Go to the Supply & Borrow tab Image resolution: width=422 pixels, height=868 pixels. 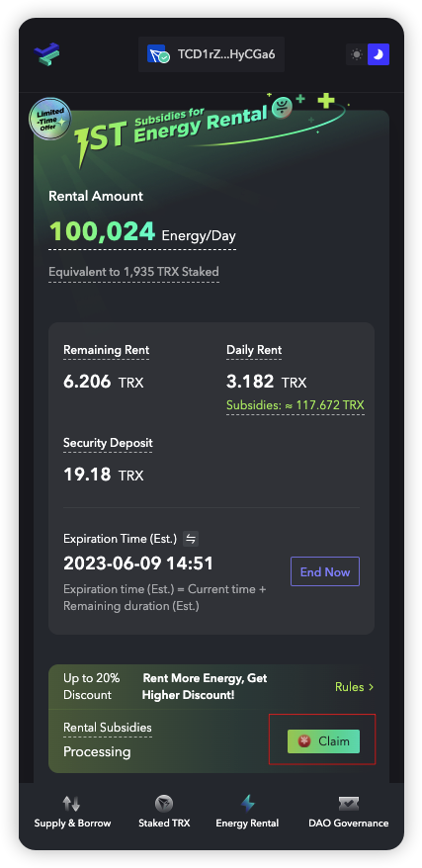(x=72, y=812)
